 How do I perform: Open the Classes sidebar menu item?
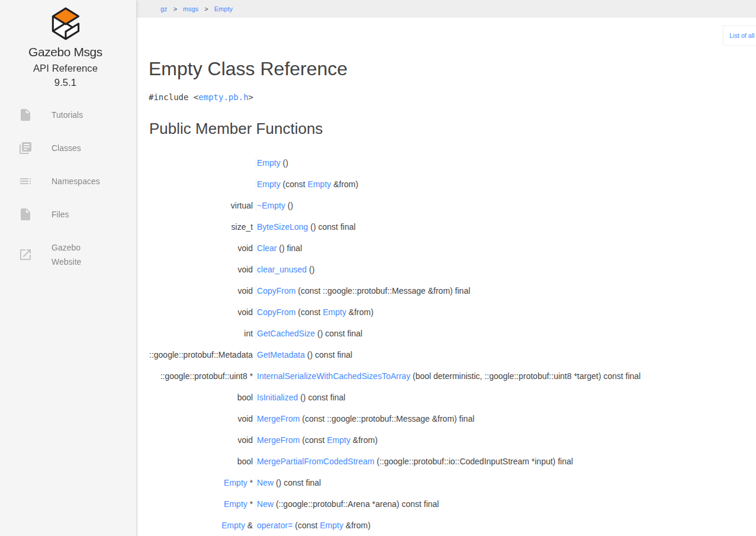pyautogui.click(x=66, y=148)
